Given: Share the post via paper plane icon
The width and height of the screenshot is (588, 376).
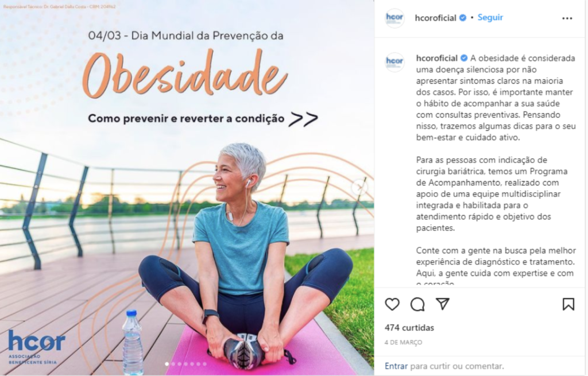Looking at the screenshot, I should point(443,304).
